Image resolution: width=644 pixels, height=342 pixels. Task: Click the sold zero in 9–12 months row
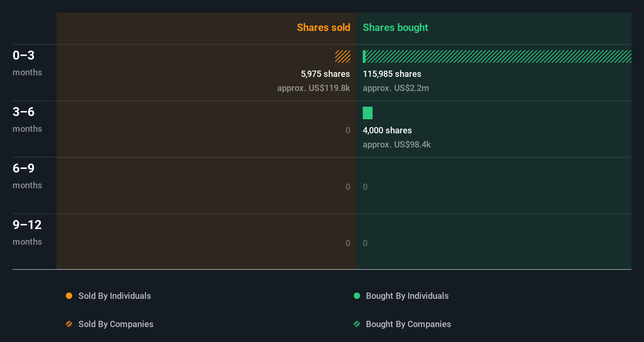[348, 243]
